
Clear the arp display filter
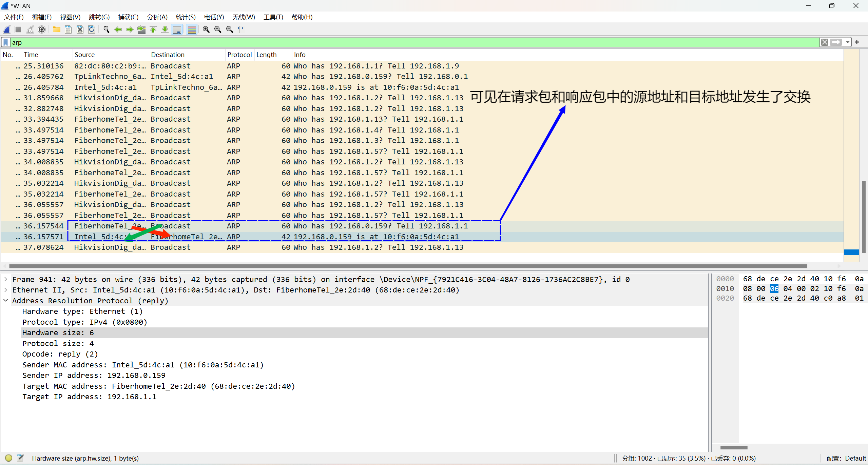coord(825,42)
